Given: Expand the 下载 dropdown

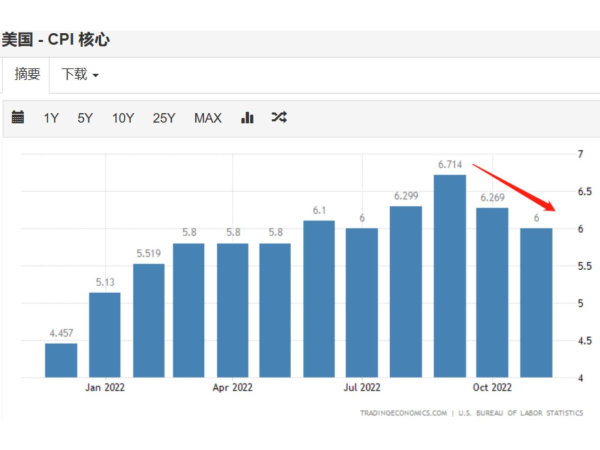Looking at the screenshot, I should tap(80, 75).
